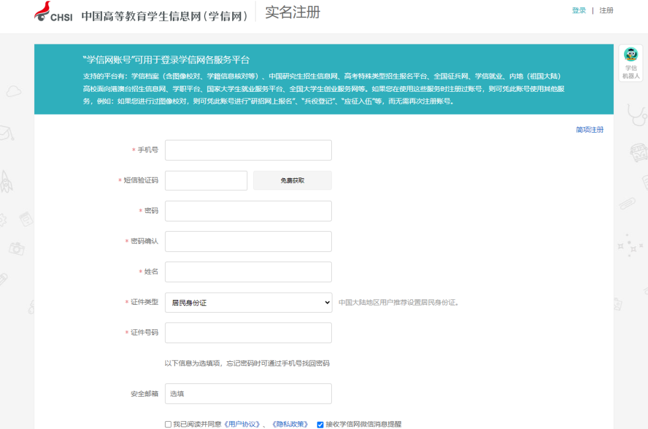Focus the 证件号码 input field
The height and width of the screenshot is (429, 648).
(248, 333)
